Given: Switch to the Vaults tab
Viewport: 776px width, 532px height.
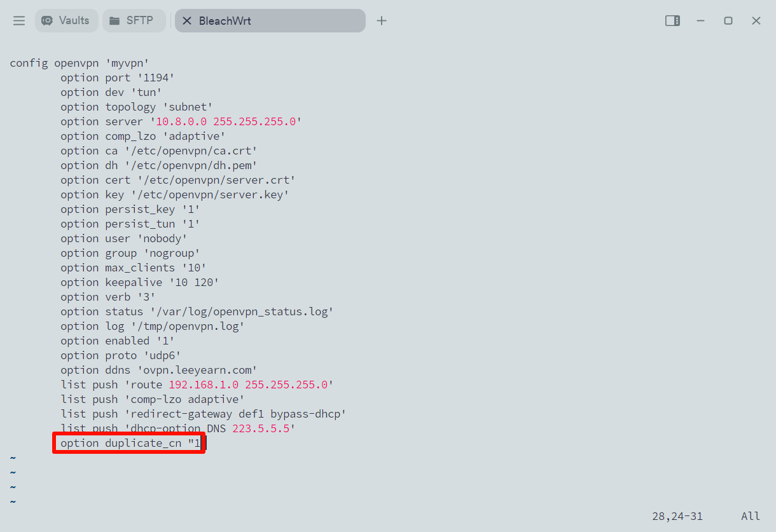Looking at the screenshot, I should coord(66,20).
